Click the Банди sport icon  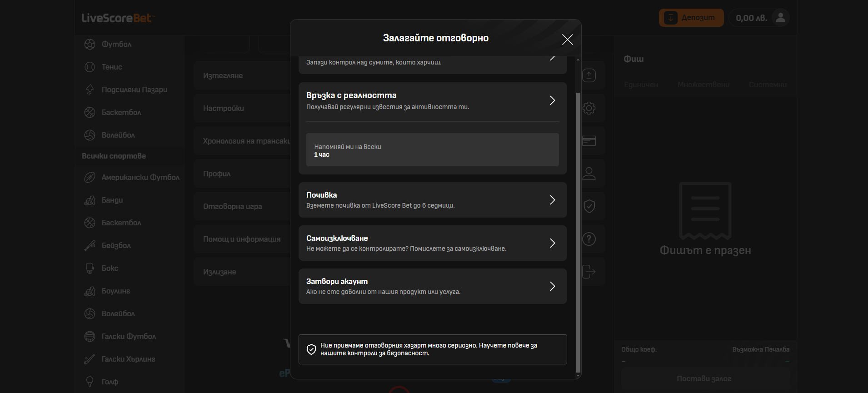[x=90, y=200]
